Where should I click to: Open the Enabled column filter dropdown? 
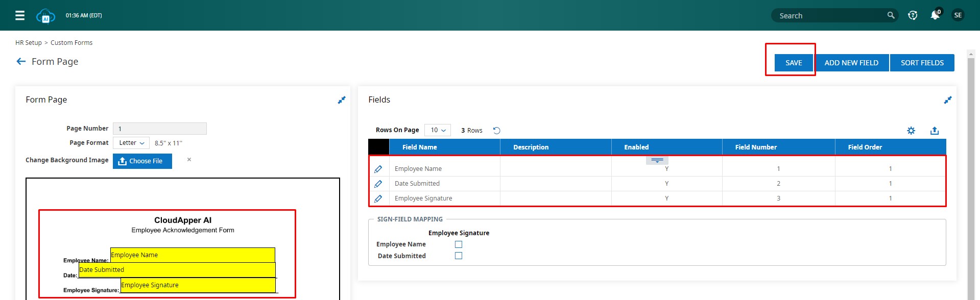click(x=657, y=160)
